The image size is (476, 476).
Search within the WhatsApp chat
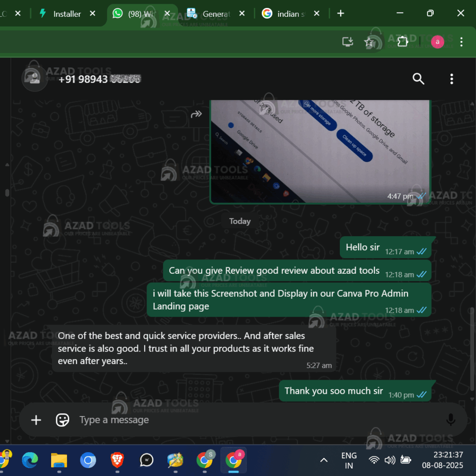(x=418, y=79)
